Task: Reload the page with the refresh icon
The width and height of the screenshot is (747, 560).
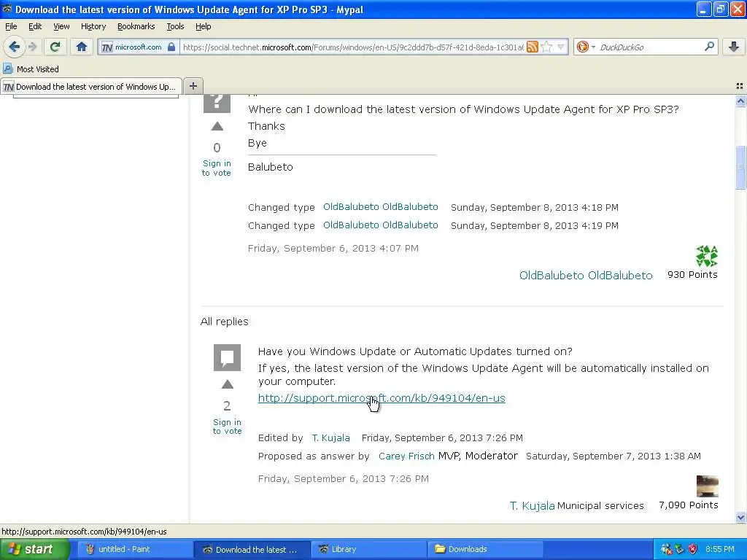Action: [55, 47]
